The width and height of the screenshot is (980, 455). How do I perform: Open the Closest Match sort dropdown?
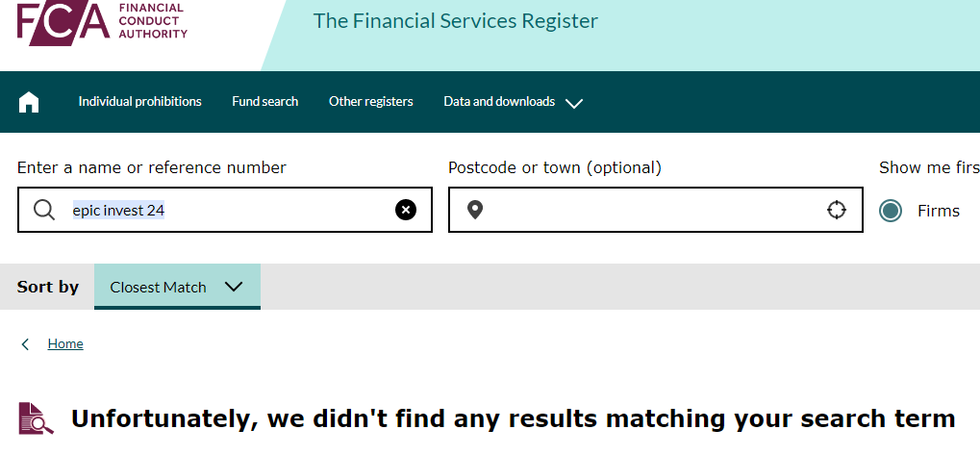[177, 287]
